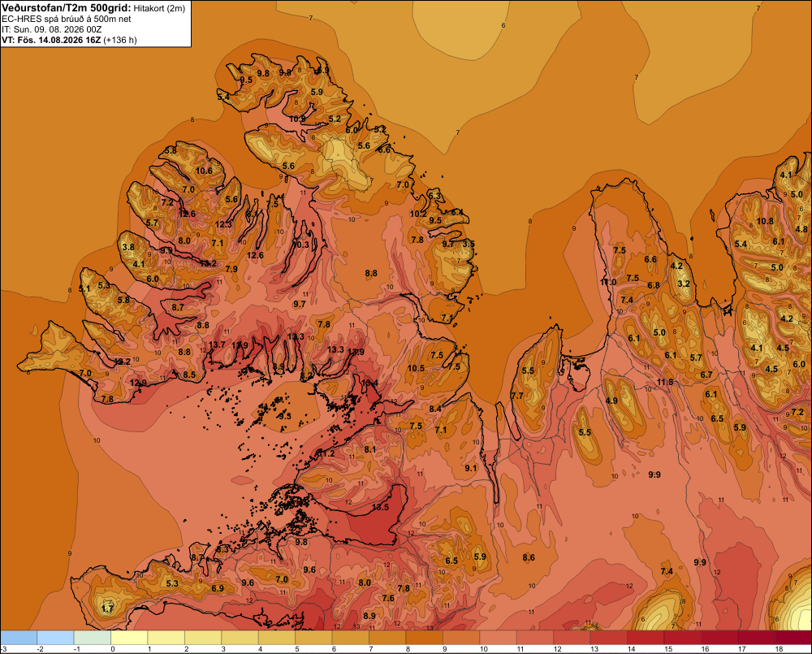This screenshot has height=654, width=812.
Task: Click the legend tick label 14
Action: click(631, 649)
